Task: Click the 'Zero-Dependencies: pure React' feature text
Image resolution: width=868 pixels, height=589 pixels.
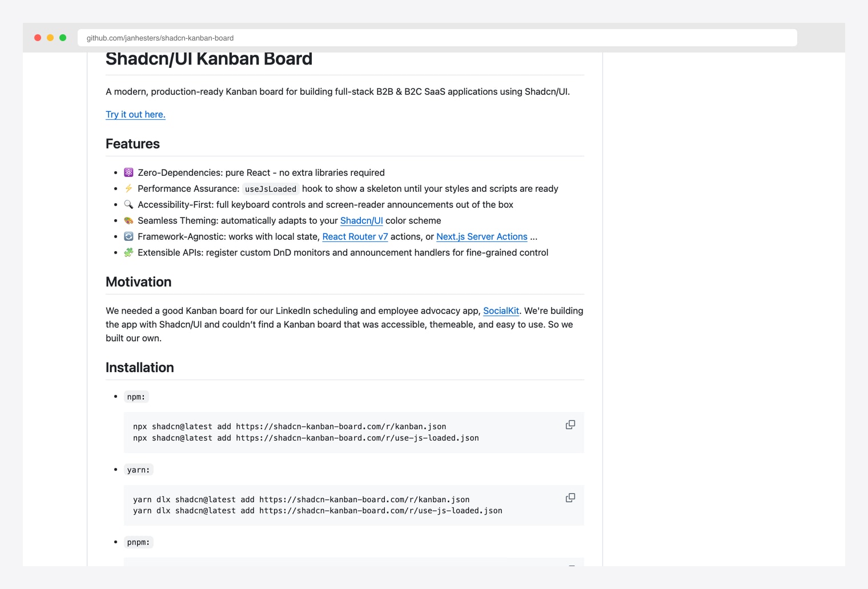Action: click(x=261, y=172)
